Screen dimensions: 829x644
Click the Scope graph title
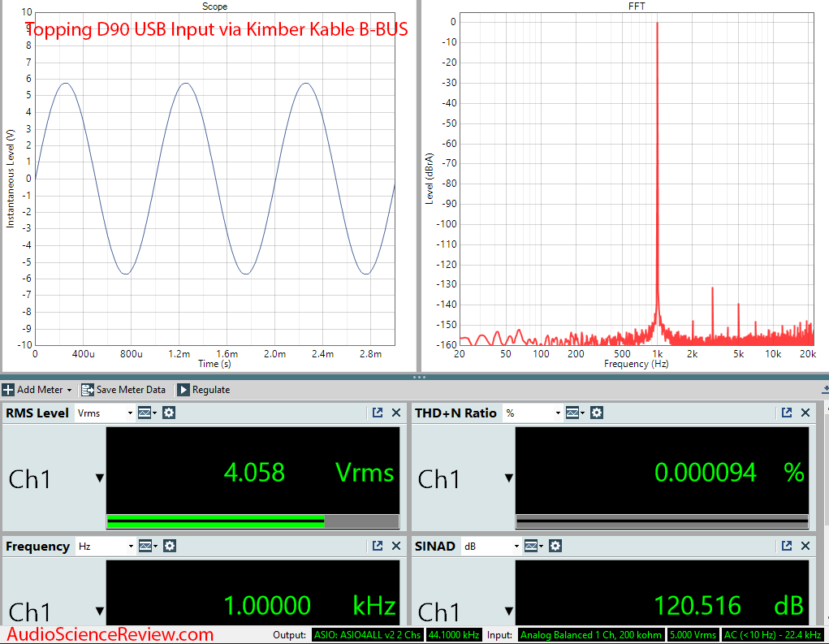pyautogui.click(x=214, y=6)
